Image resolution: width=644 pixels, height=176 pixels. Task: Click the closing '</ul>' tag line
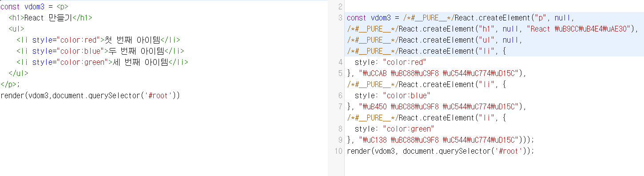pyautogui.click(x=18, y=73)
